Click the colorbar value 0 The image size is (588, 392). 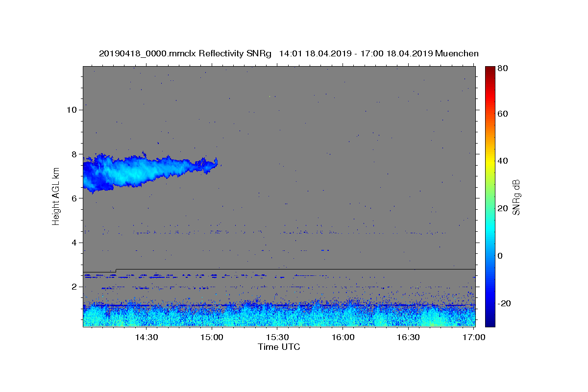coord(500,256)
